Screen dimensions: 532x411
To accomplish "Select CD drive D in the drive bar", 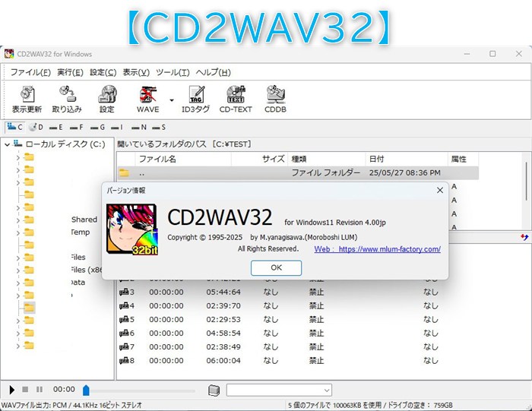I will click(36, 127).
